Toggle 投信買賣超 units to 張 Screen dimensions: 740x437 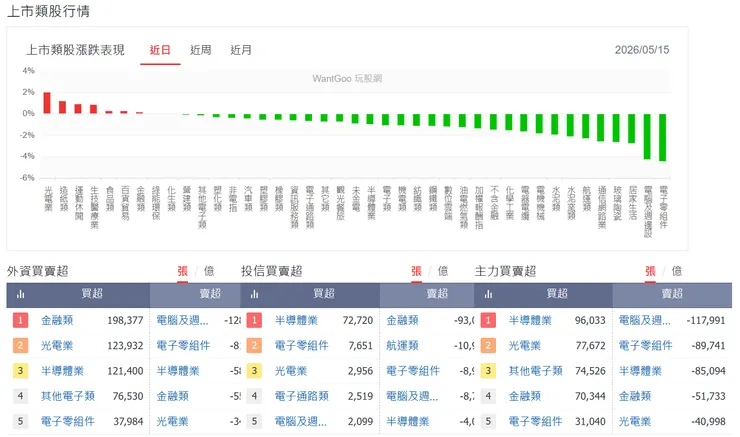[416, 271]
